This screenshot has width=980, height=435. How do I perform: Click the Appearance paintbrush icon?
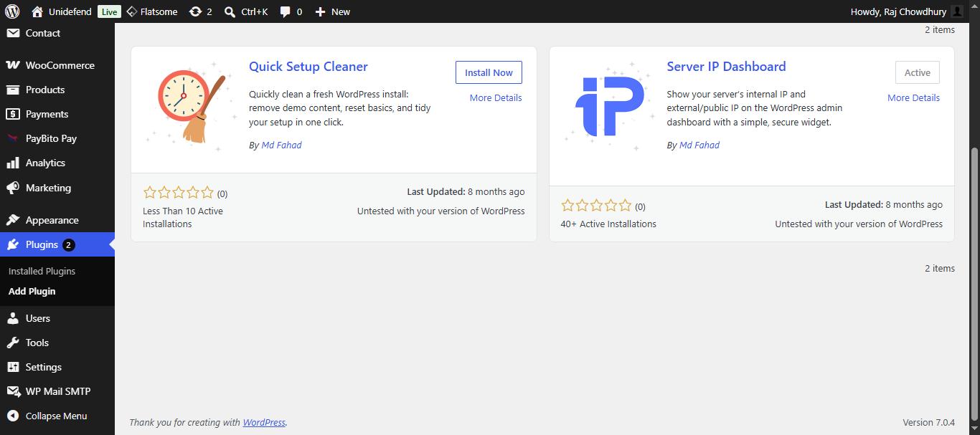[x=13, y=220]
